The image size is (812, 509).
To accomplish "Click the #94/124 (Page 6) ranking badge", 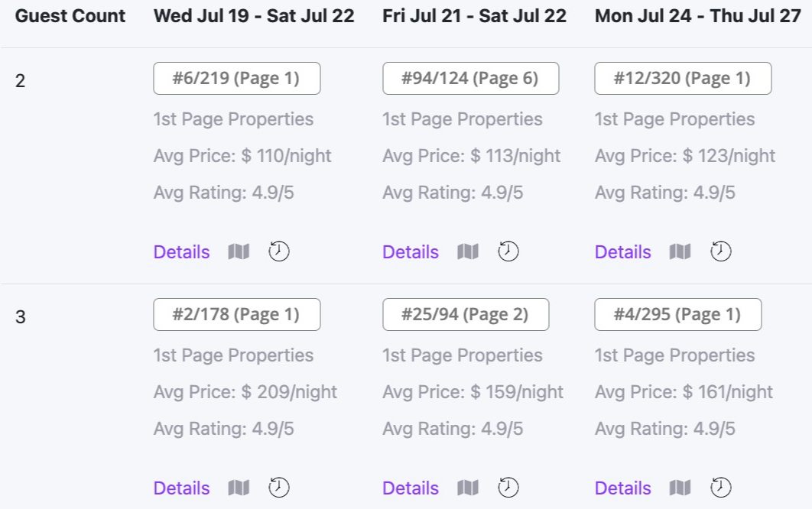I will [x=470, y=77].
